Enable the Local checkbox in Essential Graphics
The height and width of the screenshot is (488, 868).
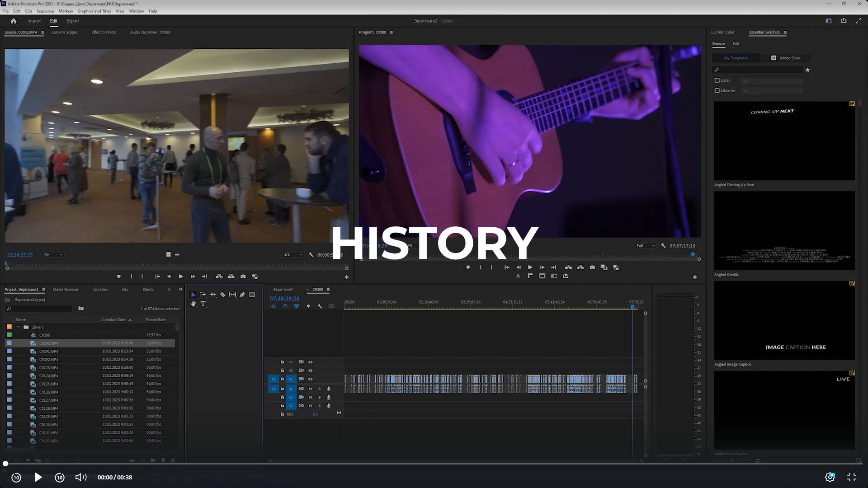point(717,80)
